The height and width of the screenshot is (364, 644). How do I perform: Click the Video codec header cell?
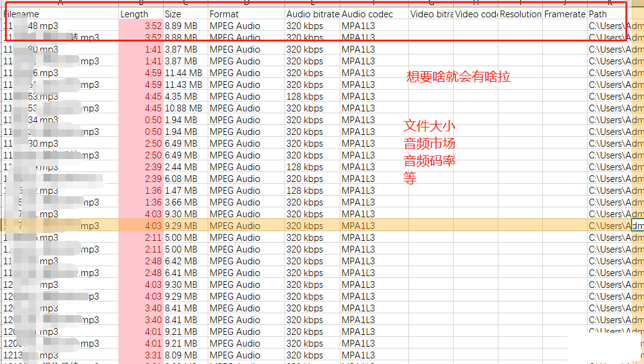click(x=475, y=14)
